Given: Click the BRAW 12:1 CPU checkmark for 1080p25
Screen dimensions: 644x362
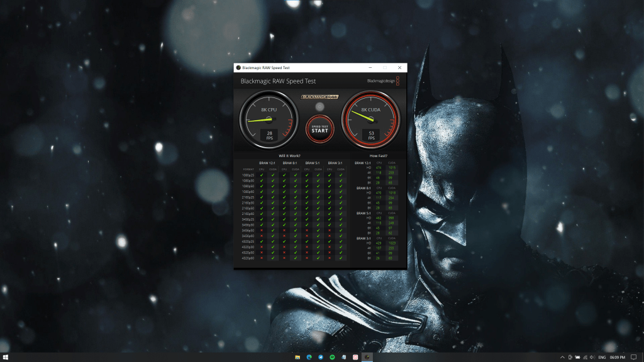Looking at the screenshot, I should (x=262, y=175).
